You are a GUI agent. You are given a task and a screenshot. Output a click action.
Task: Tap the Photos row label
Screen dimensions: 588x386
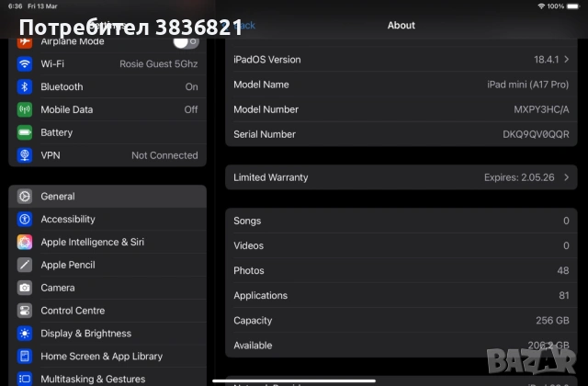[x=249, y=270]
